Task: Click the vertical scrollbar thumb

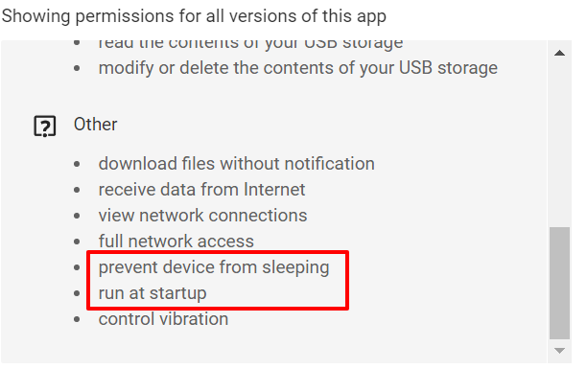Action: point(559,283)
